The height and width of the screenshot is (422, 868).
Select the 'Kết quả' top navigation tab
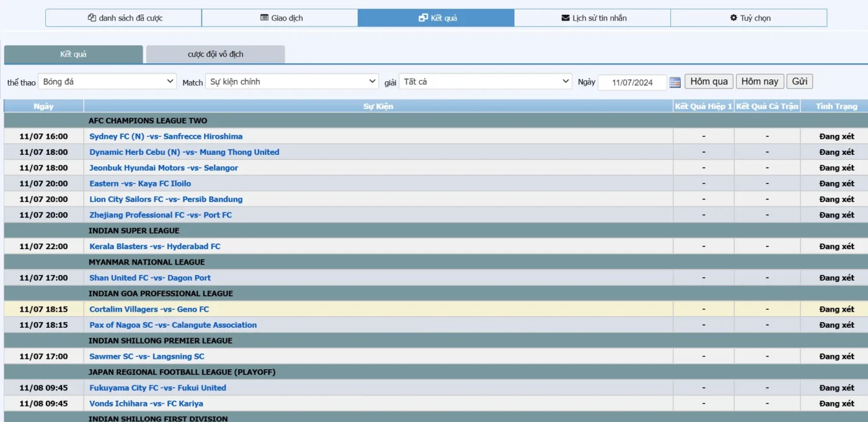pyautogui.click(x=436, y=18)
